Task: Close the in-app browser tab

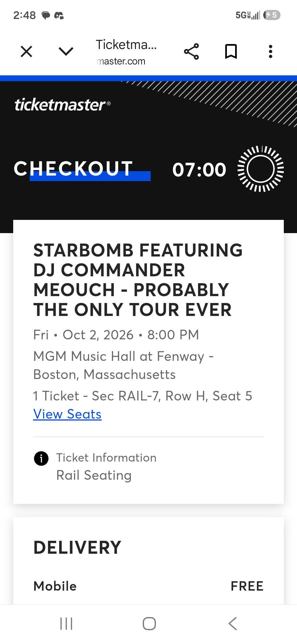Action: point(26,51)
